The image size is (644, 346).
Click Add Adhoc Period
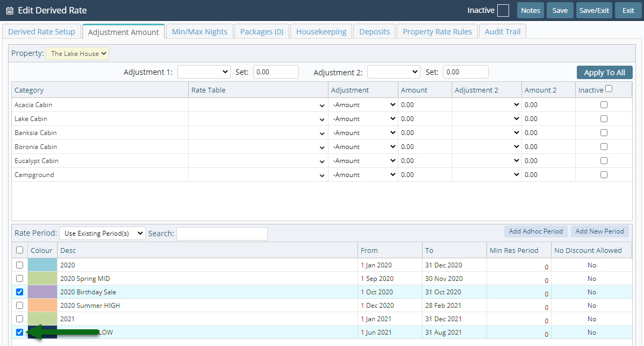[x=535, y=231]
